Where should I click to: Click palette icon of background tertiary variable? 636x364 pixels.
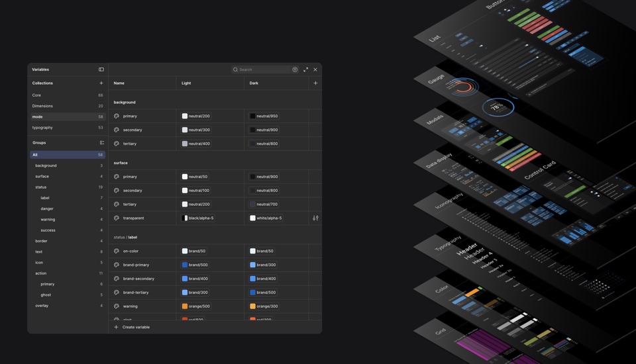(117, 144)
